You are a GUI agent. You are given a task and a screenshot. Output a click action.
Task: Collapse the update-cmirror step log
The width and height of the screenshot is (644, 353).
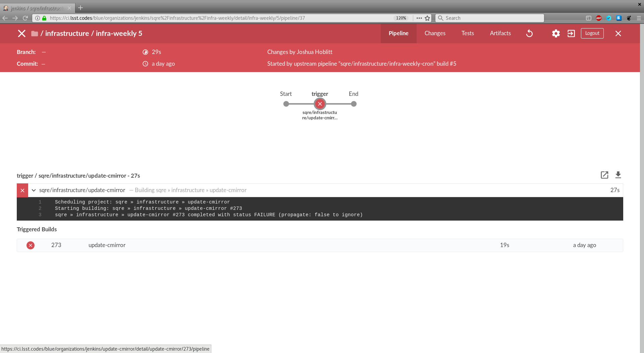tap(34, 190)
